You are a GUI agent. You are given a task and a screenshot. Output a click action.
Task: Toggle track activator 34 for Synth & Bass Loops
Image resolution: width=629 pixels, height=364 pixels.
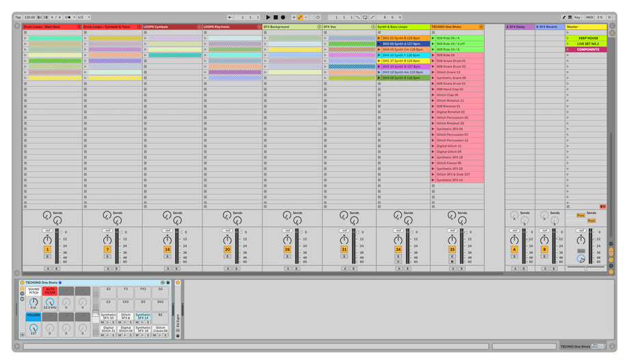(398, 249)
